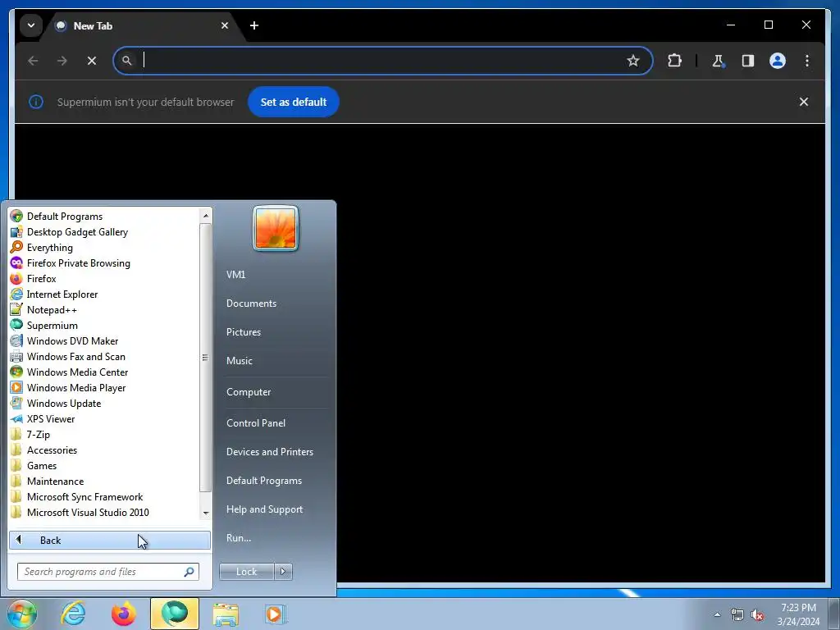The width and height of the screenshot is (840, 630).
Task: Click the browser forward arrow
Action: pyautogui.click(x=62, y=61)
